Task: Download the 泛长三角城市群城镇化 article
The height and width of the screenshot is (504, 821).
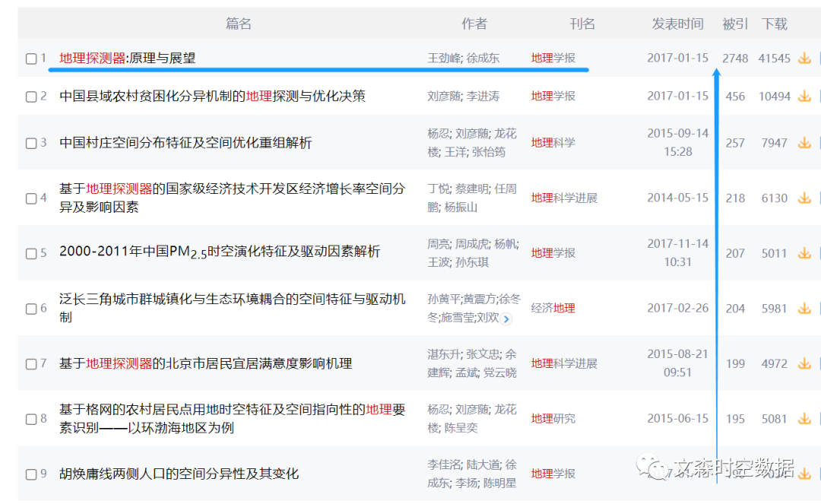Action: point(804,308)
